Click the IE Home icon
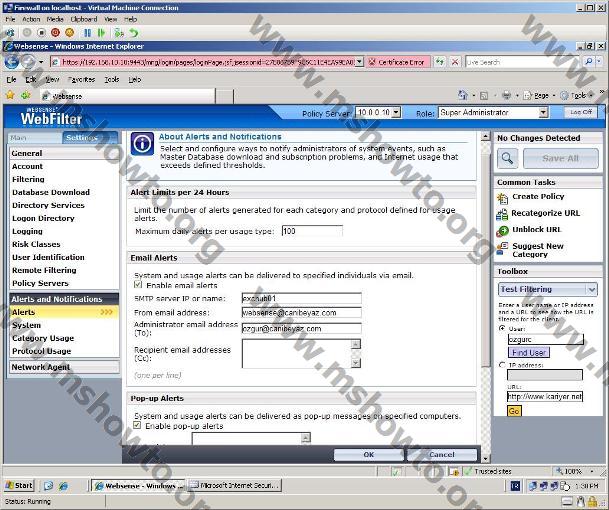The width and height of the screenshot is (609, 510). tap(462, 95)
